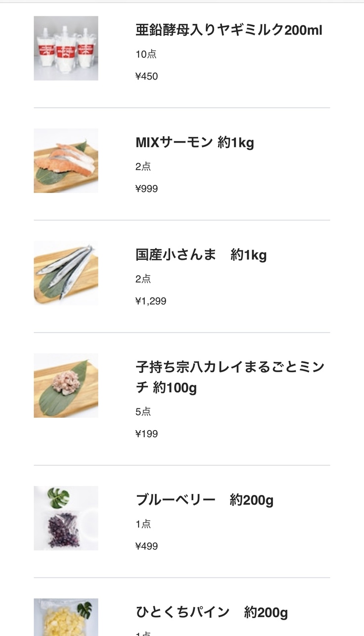The image size is (364, 636).
Task: Click the blueberry bag thumbnail
Action: click(x=66, y=518)
